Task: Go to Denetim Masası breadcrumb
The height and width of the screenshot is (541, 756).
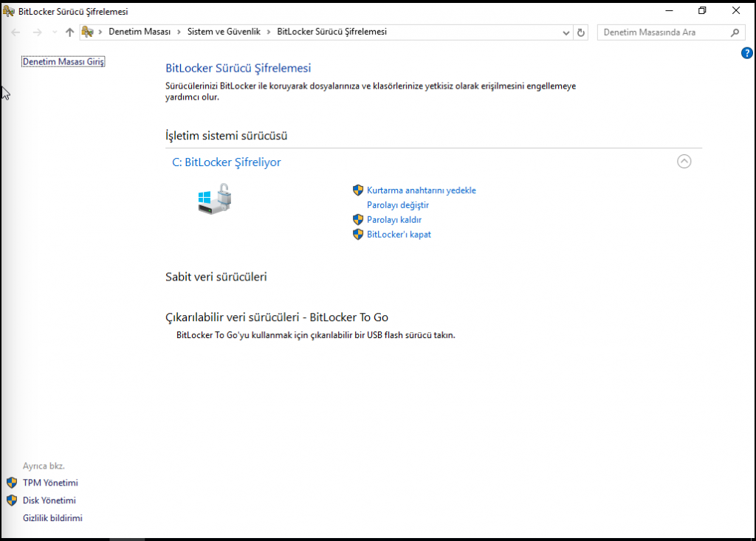Action: (140, 32)
